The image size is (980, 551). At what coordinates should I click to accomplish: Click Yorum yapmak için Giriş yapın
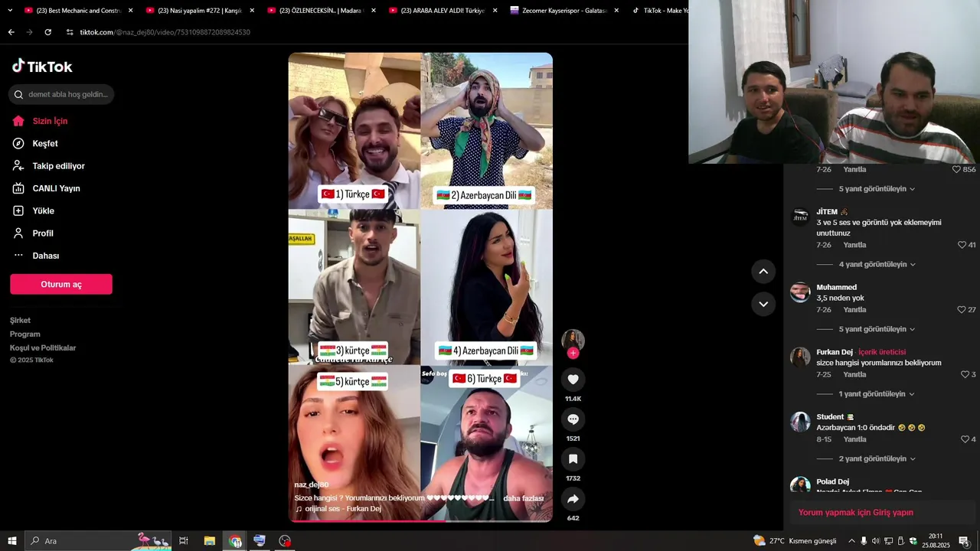click(x=855, y=513)
